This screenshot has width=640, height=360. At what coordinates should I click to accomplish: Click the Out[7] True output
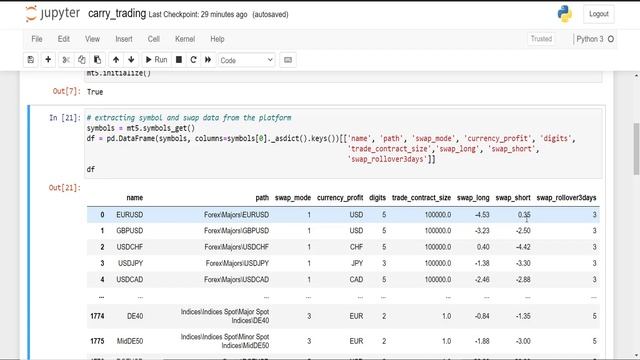tap(95, 92)
